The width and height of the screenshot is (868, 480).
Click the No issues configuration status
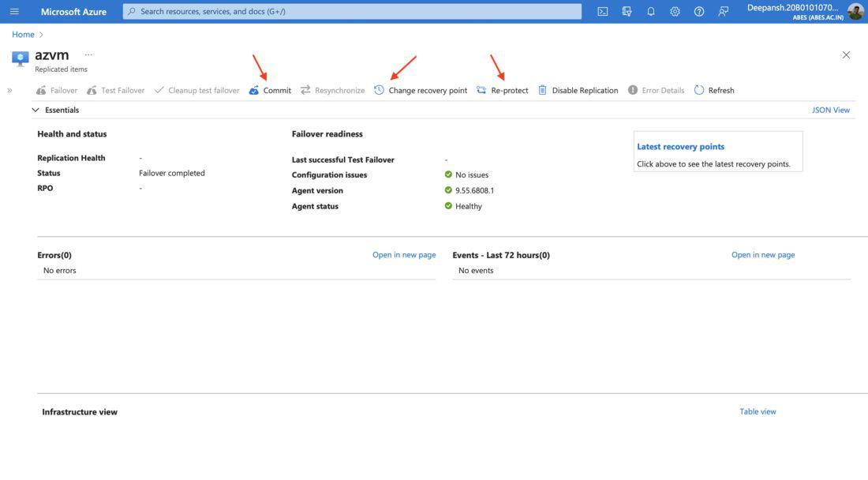tap(472, 175)
